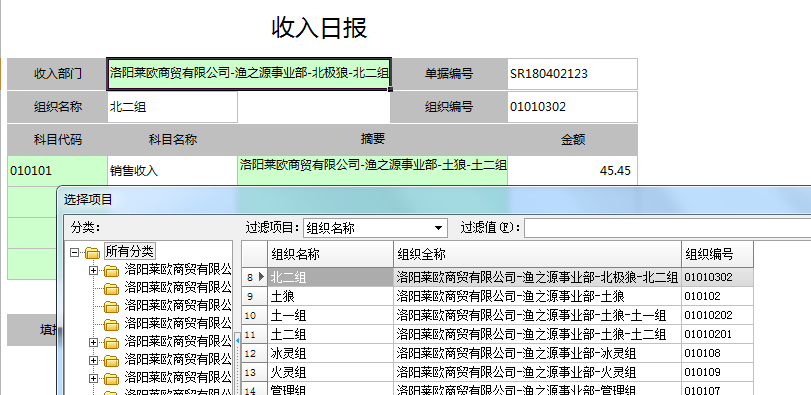Sort by the 组织名称 column header in dialog
Viewport: 811px width, 395px height.
(x=331, y=254)
